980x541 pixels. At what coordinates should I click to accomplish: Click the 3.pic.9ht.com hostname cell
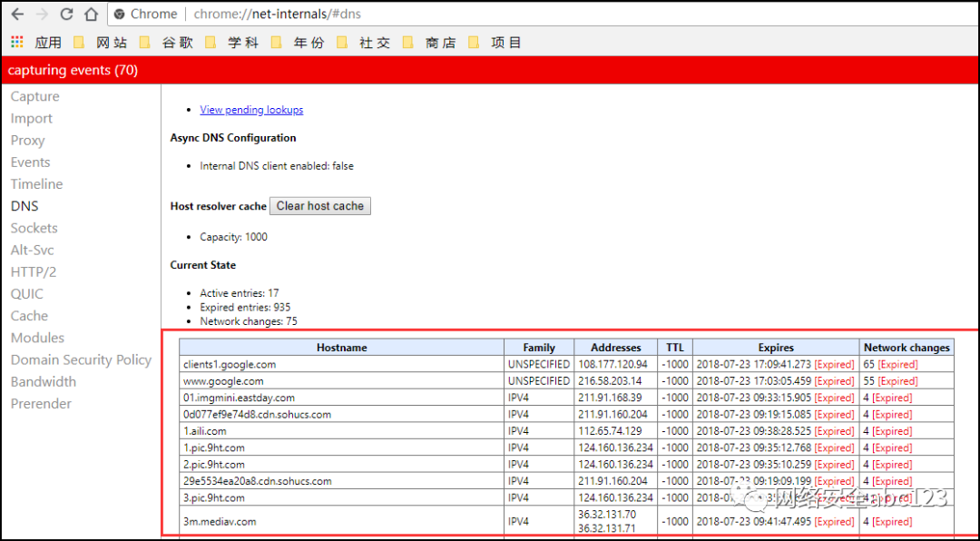[x=341, y=497]
